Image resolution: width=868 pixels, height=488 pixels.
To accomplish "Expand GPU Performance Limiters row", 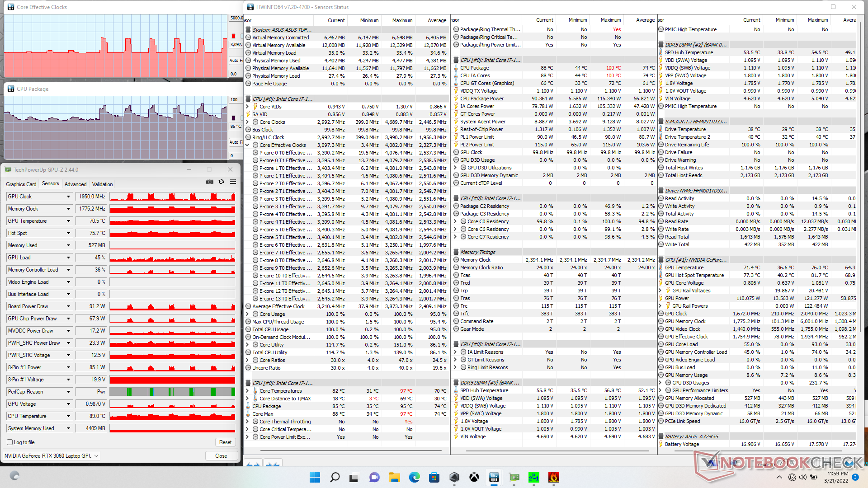I will click(x=660, y=390).
